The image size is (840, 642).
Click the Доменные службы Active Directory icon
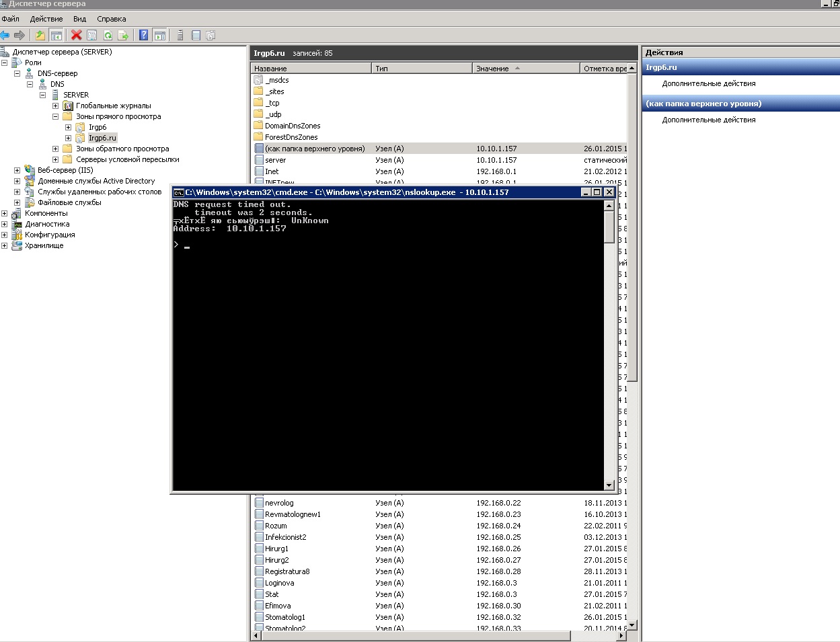(x=30, y=181)
